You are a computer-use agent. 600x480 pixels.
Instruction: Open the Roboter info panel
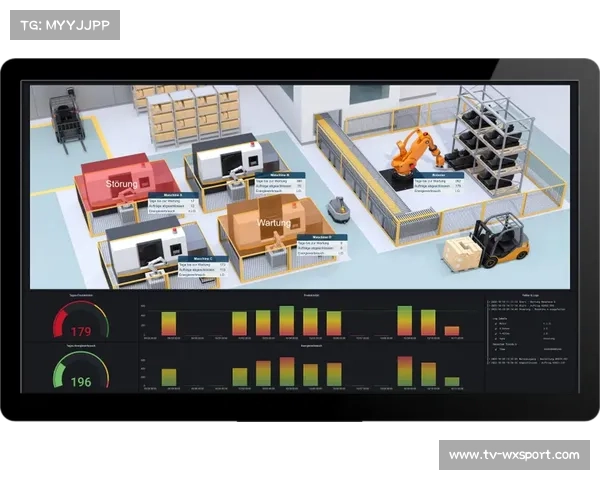(437, 184)
